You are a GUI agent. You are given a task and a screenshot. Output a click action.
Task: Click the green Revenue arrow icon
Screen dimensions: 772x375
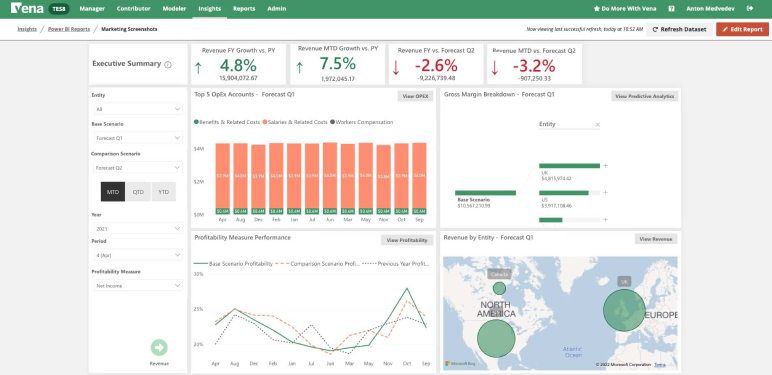click(159, 347)
